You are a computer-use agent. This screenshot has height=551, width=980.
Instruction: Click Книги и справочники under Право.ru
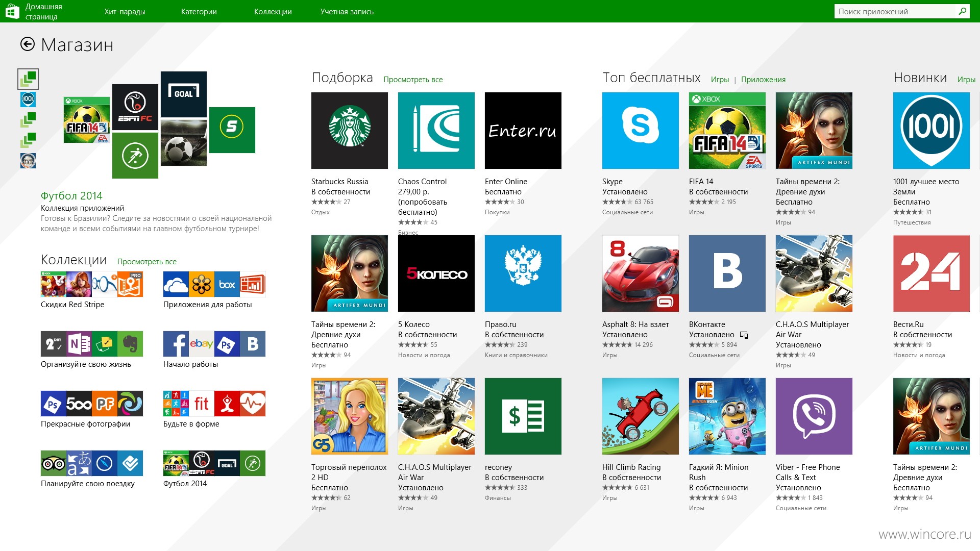(x=516, y=355)
